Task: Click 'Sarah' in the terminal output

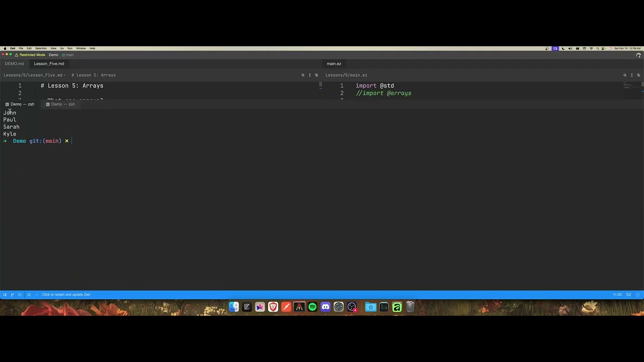Action: (x=11, y=127)
